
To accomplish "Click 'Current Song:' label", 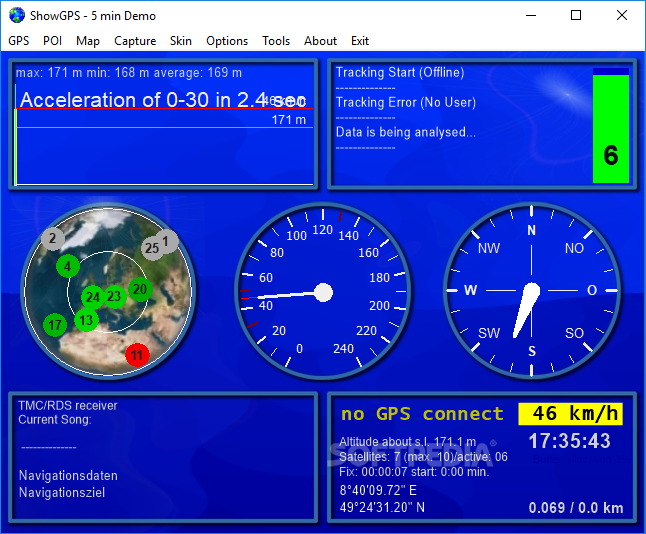I will tap(54, 420).
